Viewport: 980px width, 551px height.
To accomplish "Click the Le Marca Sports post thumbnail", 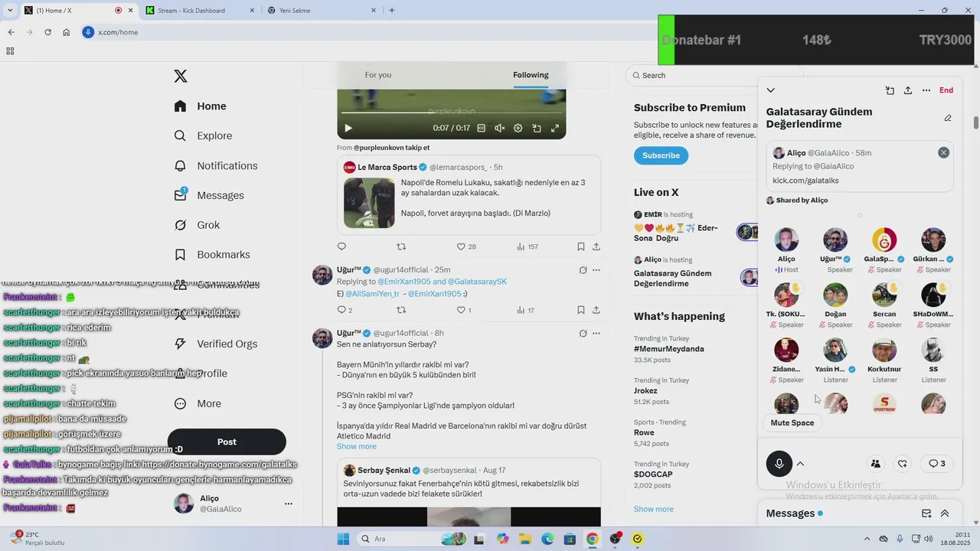I will 369,203.
